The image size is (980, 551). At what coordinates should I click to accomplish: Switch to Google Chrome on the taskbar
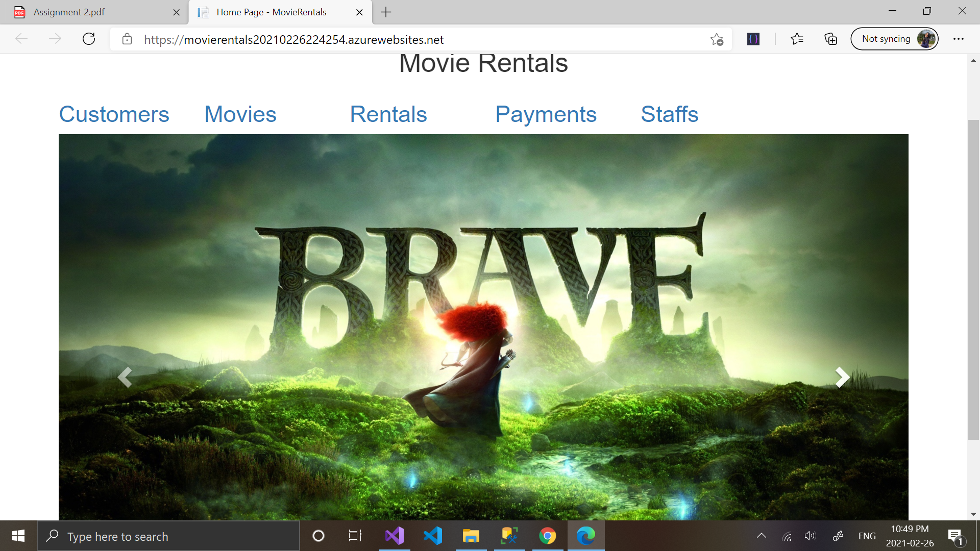click(x=548, y=536)
